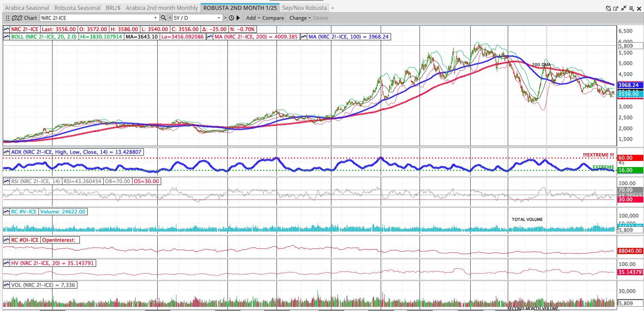This screenshot has height=311, width=644.
Task: Open the Arabica 2nd month Monthly tab
Action: pyautogui.click(x=162, y=8)
